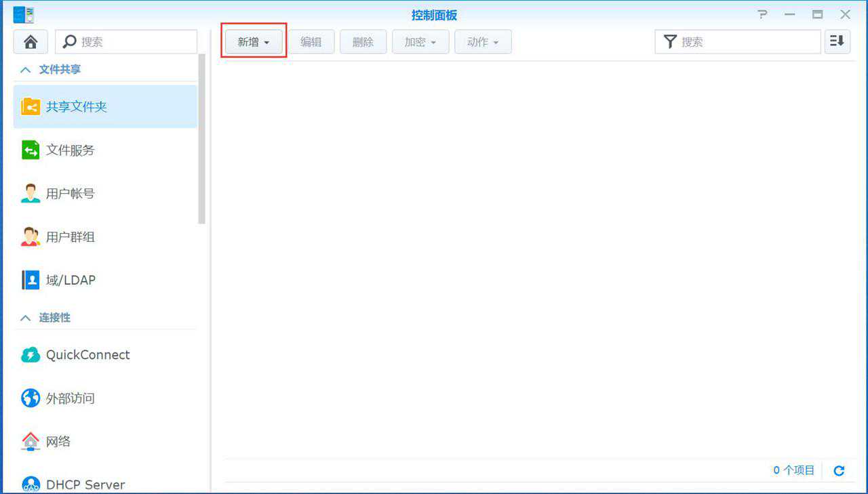This screenshot has width=868, height=494.
Task: Click the filter search field at top right
Action: point(746,42)
